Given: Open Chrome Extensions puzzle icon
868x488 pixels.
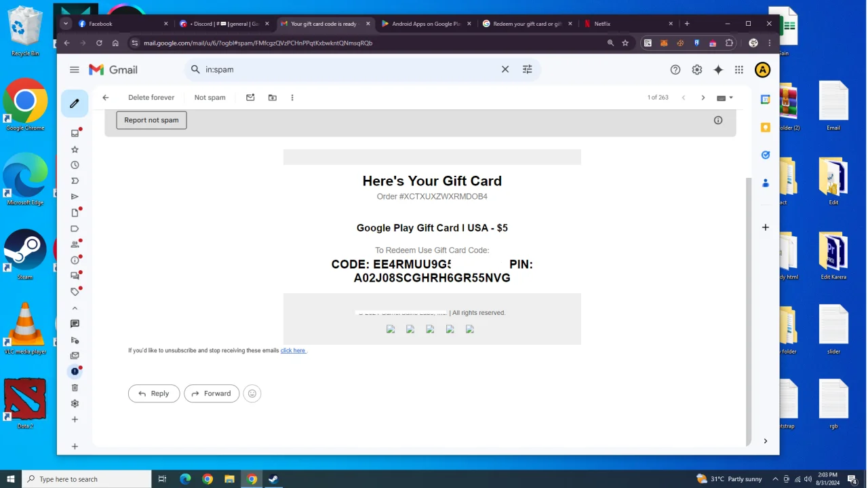Looking at the screenshot, I should pyautogui.click(x=730, y=43).
